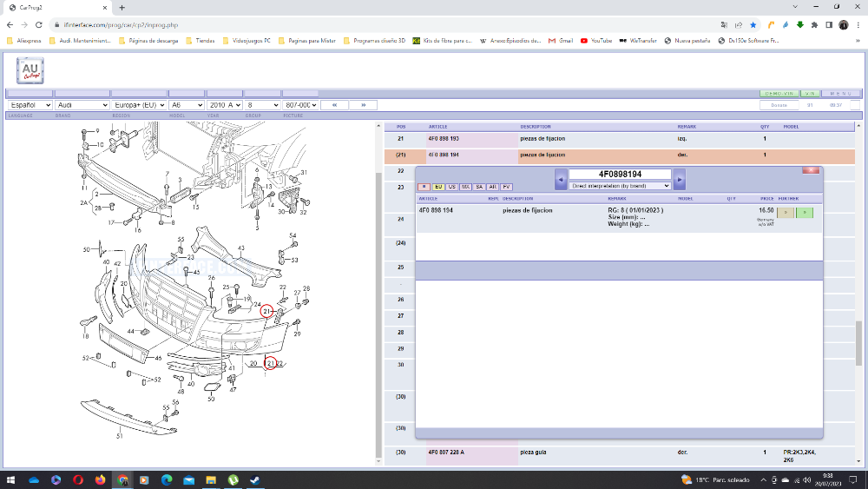Go back in browser history
Screen dimensions: 868x489
click(10, 25)
